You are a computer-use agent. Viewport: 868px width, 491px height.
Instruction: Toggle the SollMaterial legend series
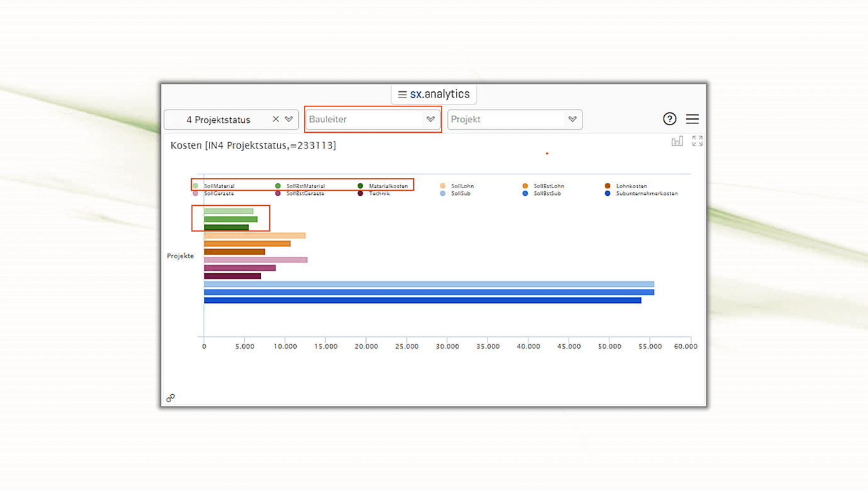point(218,186)
